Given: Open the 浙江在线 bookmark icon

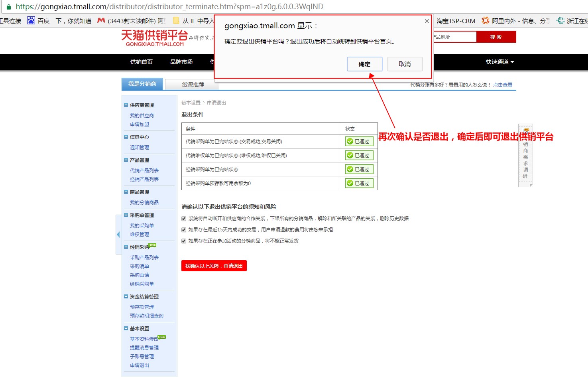Looking at the screenshot, I should (560, 20).
